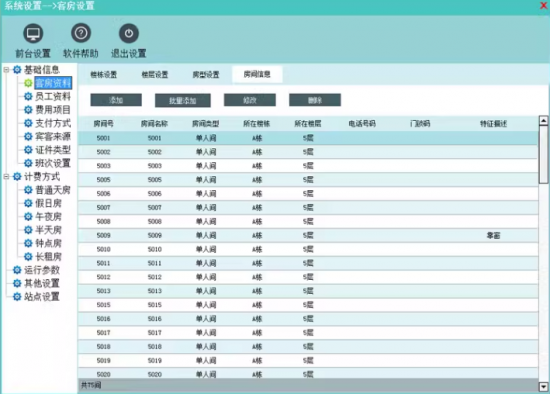Image resolution: width=550 pixels, height=394 pixels.
Task: Select room name cell 5007
Action: [155, 207]
